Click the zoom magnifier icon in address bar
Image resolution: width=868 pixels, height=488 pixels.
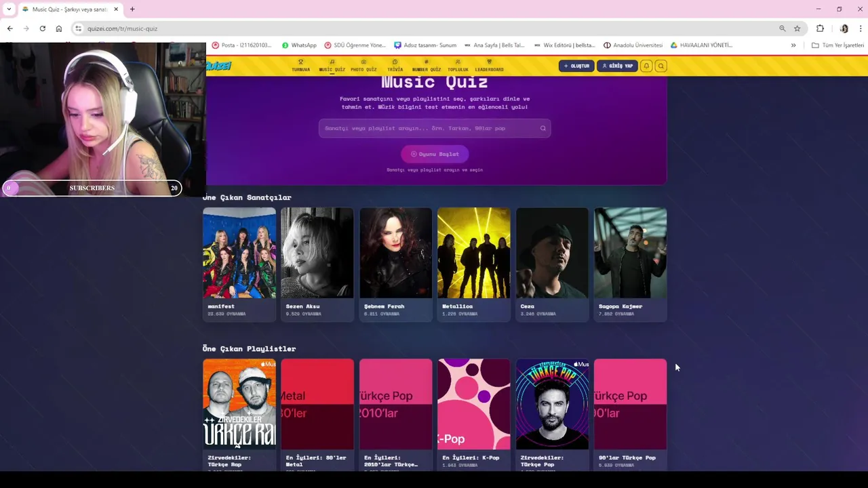(782, 28)
